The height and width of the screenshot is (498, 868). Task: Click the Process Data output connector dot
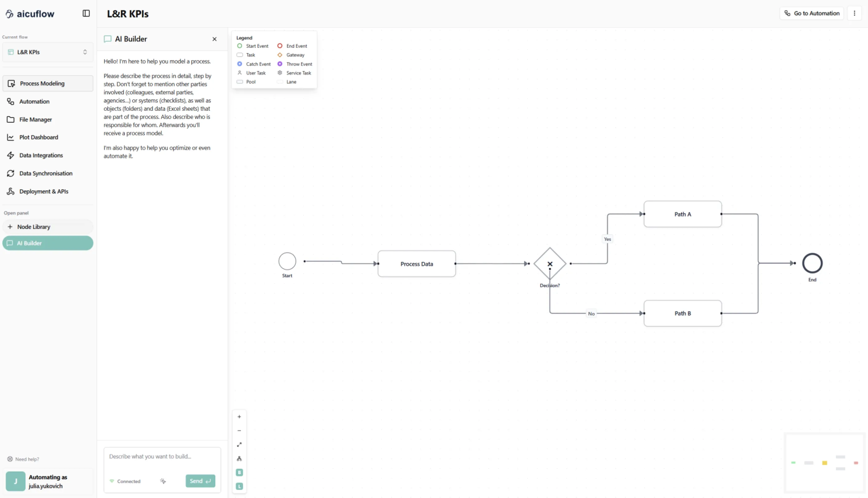(x=455, y=264)
